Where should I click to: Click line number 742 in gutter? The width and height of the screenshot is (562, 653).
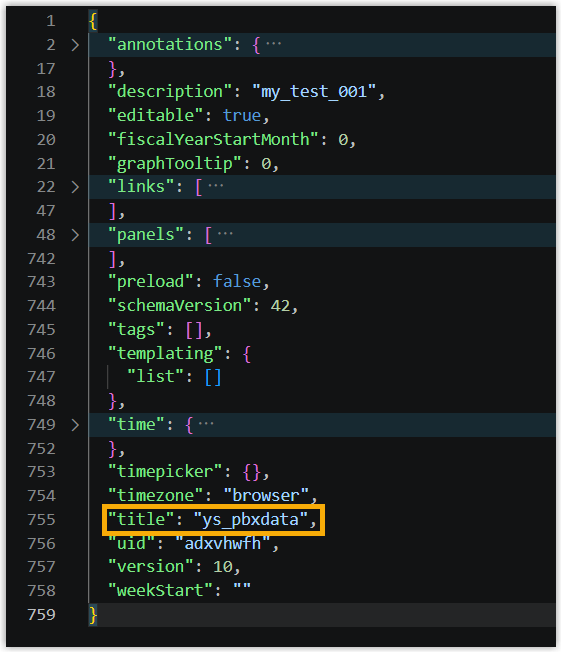coord(41,259)
